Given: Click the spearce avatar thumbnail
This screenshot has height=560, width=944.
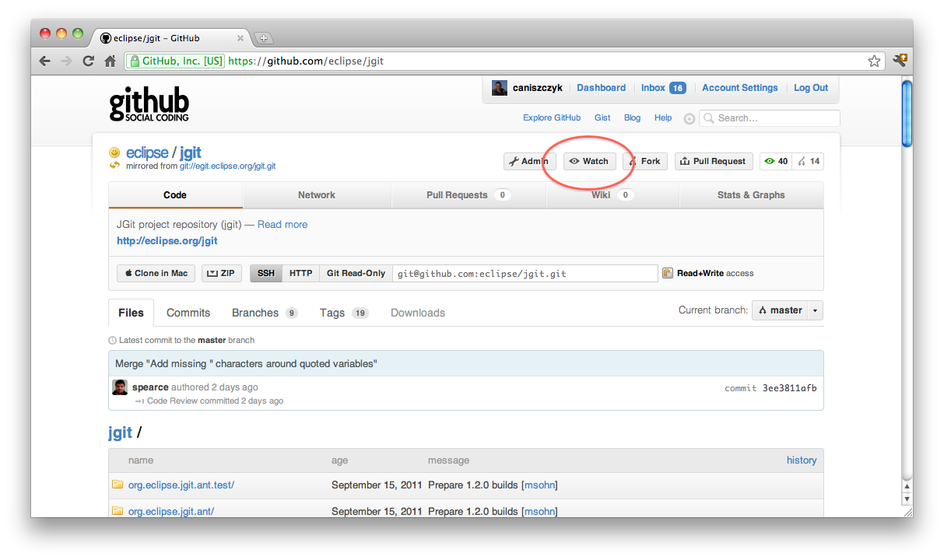Looking at the screenshot, I should point(120,387).
